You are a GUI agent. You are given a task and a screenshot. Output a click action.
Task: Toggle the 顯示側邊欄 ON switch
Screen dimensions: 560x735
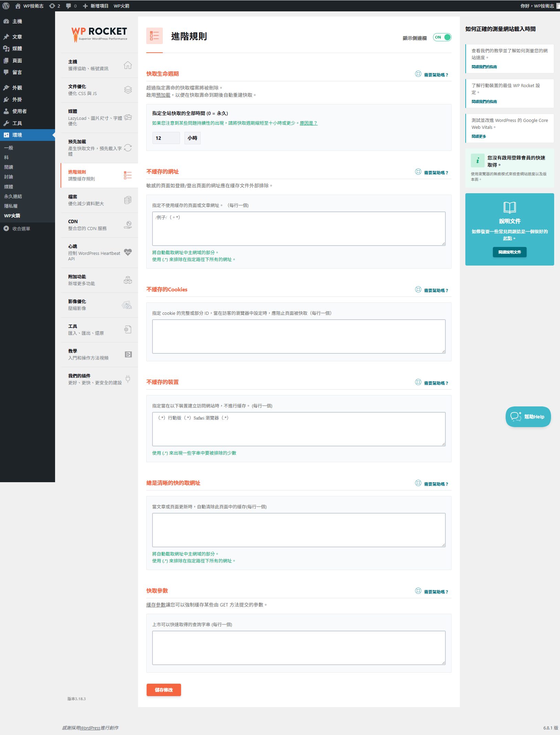442,37
